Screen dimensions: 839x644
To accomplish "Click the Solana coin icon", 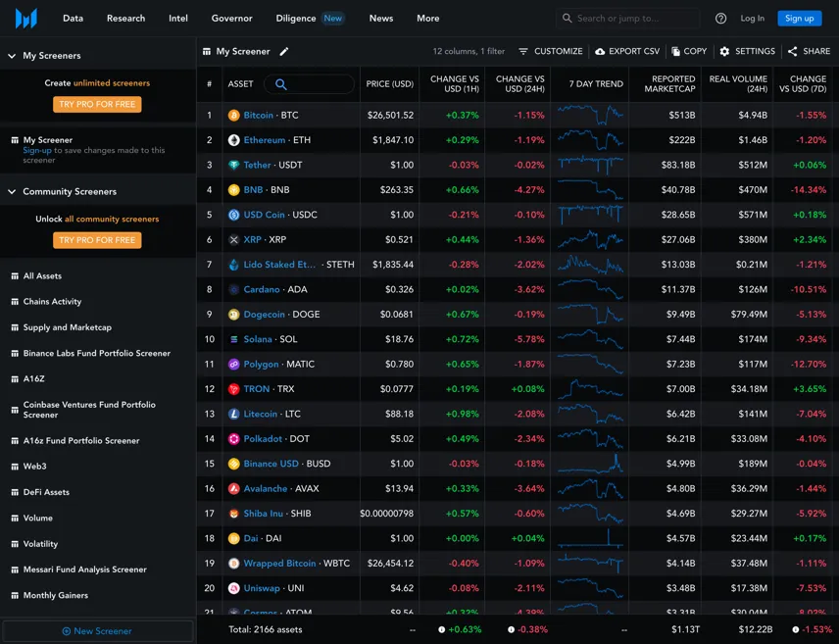I will coord(234,339).
